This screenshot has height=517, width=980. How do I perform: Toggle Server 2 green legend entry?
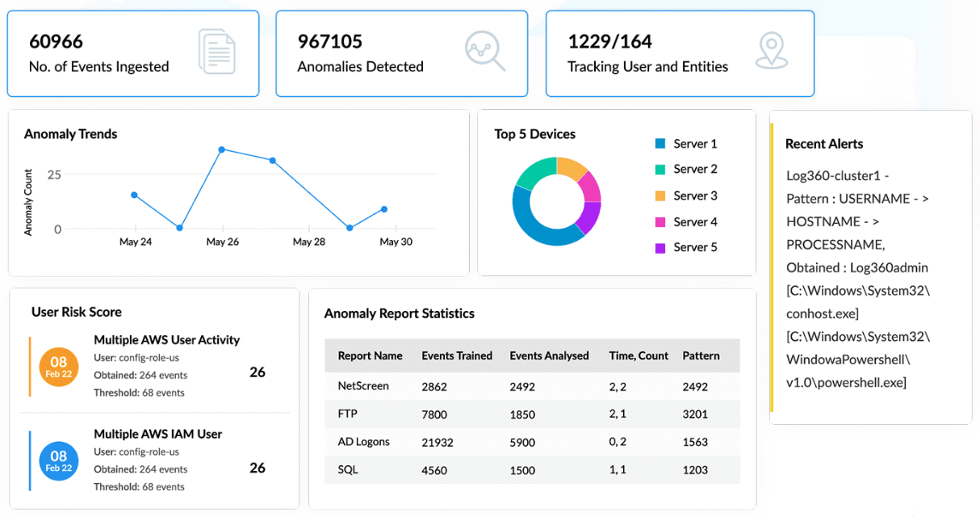685,169
